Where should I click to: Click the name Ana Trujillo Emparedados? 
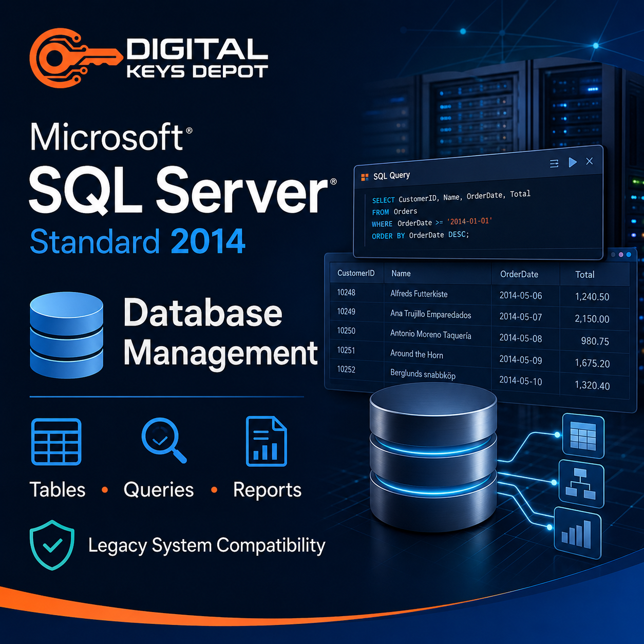430,314
